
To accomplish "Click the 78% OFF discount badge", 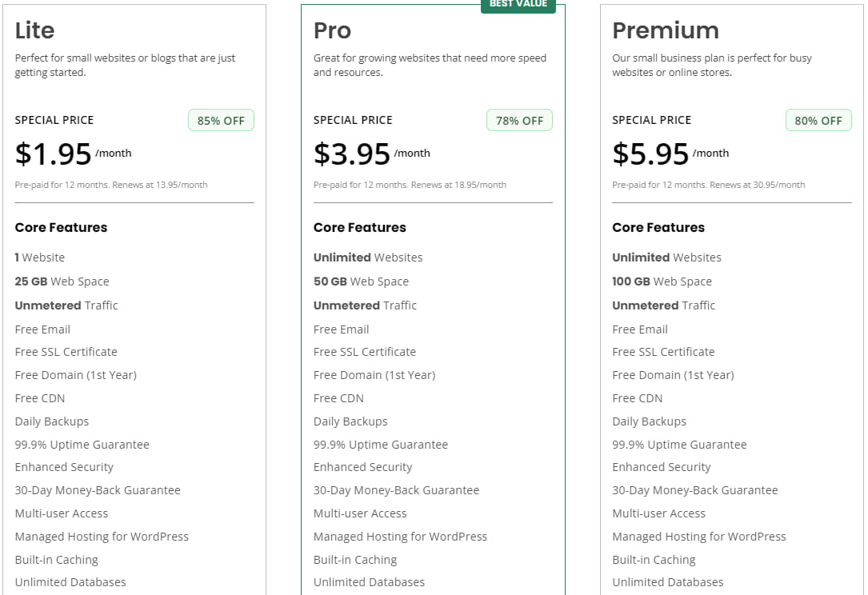I will point(519,121).
